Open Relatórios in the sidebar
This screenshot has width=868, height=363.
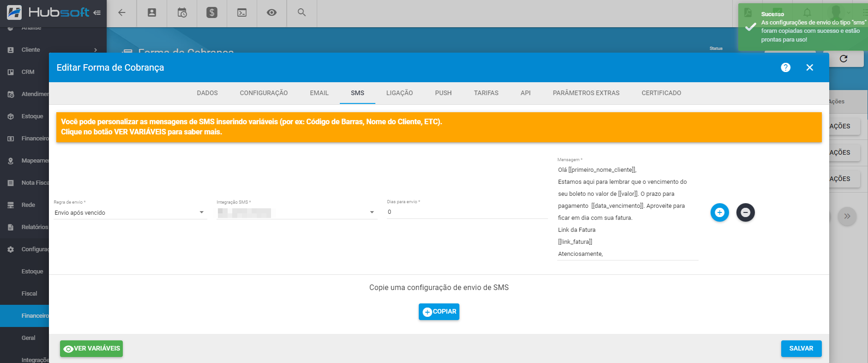tap(24, 227)
